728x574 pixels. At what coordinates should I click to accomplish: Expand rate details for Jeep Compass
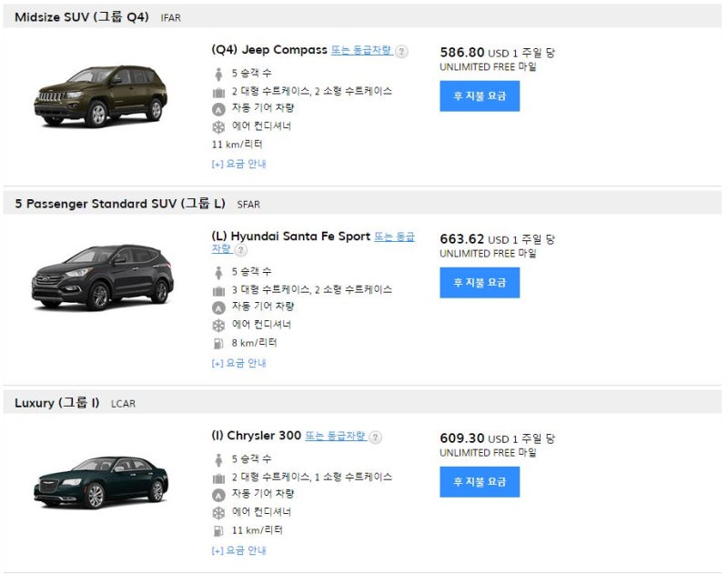coord(238,165)
